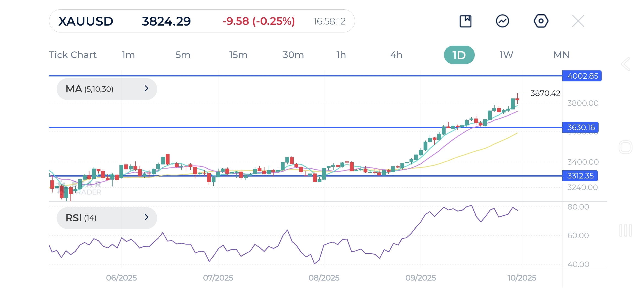The width and height of the screenshot is (644, 297).
Task: Select the 1m timeframe
Action: [128, 55]
